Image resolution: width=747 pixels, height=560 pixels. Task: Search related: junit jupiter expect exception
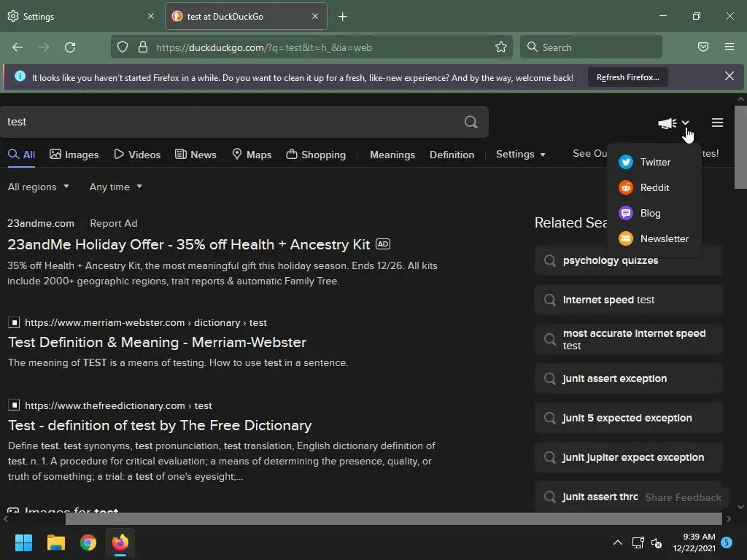click(628, 457)
